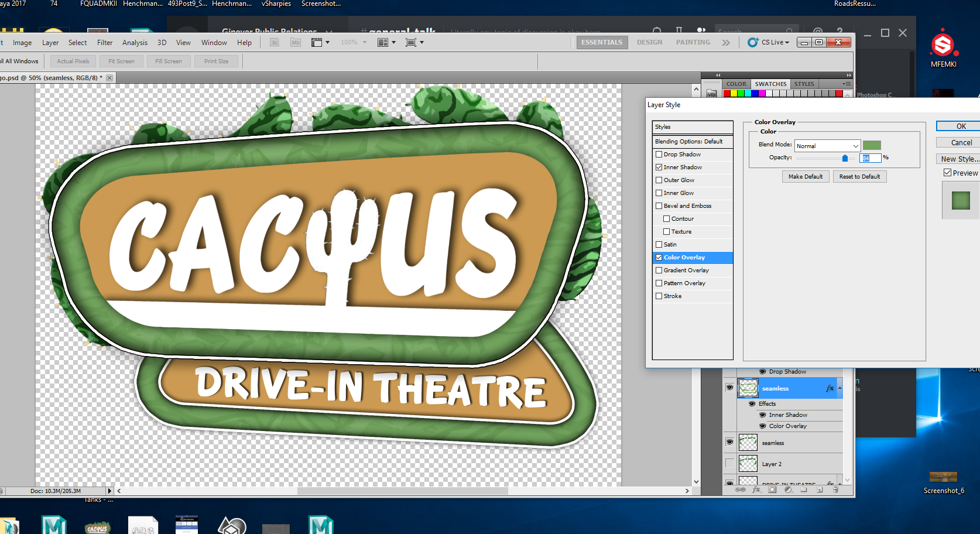980x534 pixels.
Task: Click the delete layer trash icon
Action: pyautogui.click(x=835, y=489)
